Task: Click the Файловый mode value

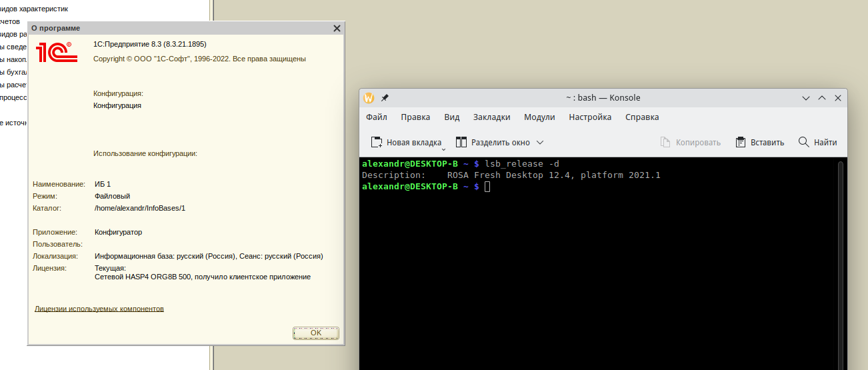Action: pos(112,196)
